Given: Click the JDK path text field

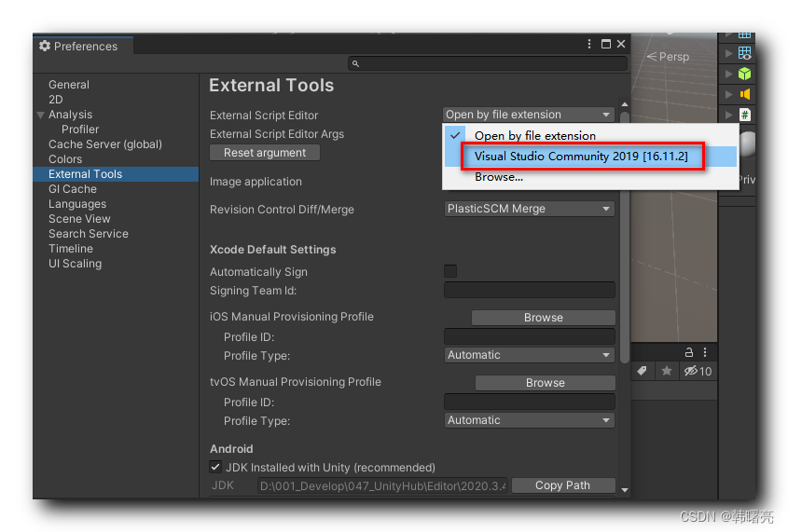Looking at the screenshot, I should pyautogui.click(x=382, y=485).
